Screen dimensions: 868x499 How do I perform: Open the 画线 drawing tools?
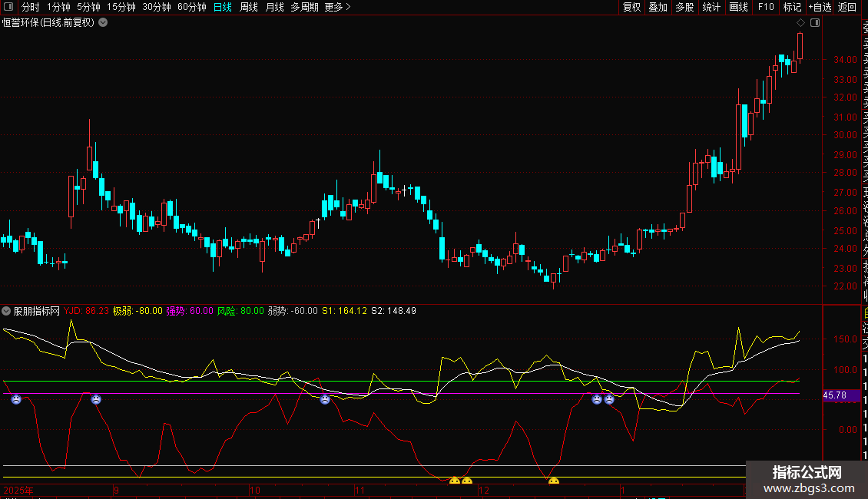point(737,7)
